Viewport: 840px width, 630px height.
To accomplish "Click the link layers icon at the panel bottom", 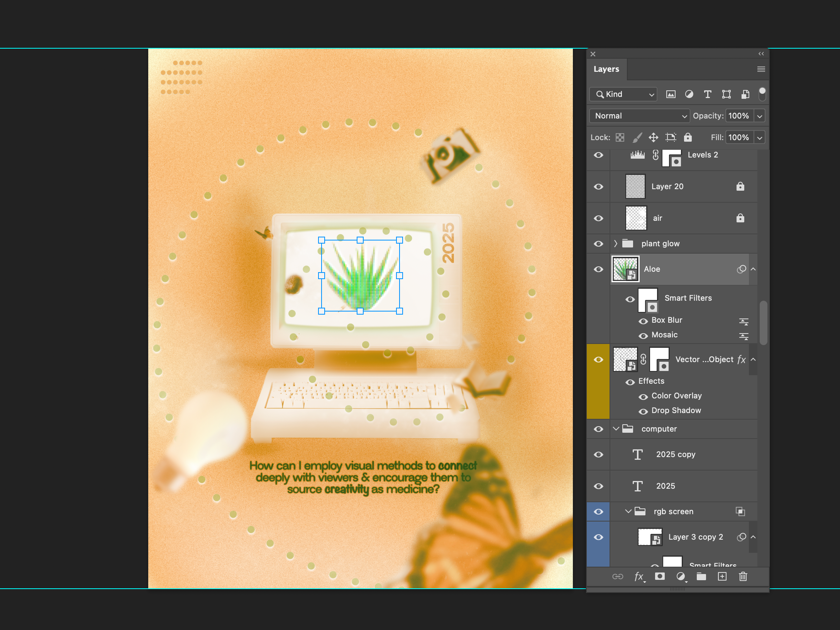I will (x=618, y=576).
